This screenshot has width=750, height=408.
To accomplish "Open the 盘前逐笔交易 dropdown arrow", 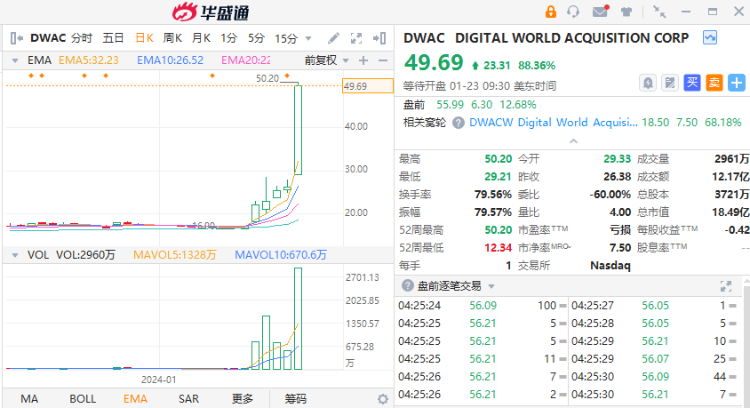I will (x=491, y=287).
